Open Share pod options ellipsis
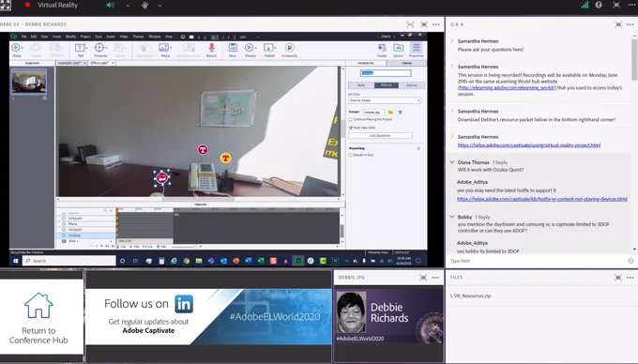638x364 pixels. [435, 24]
